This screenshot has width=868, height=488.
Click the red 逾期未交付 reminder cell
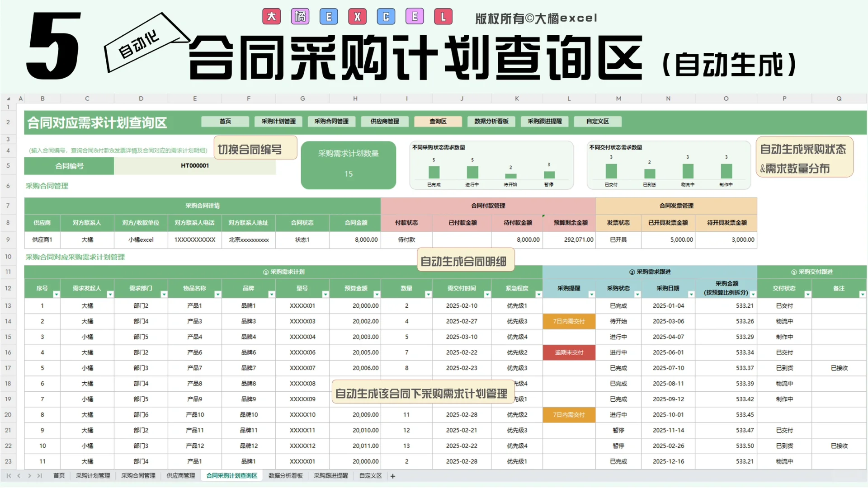coord(569,352)
